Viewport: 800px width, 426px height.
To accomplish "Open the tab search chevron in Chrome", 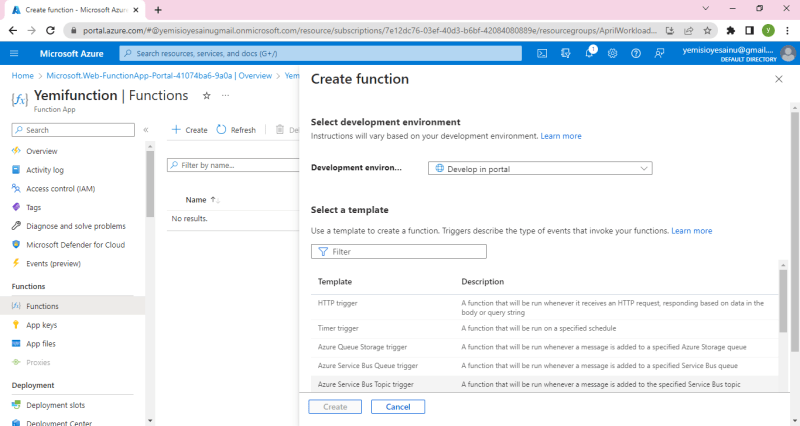I will click(x=706, y=8).
